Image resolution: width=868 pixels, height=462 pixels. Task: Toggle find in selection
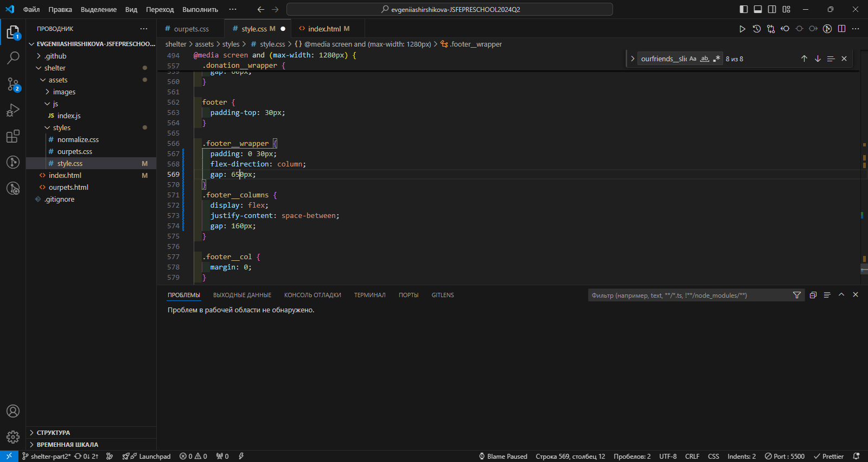(x=831, y=59)
